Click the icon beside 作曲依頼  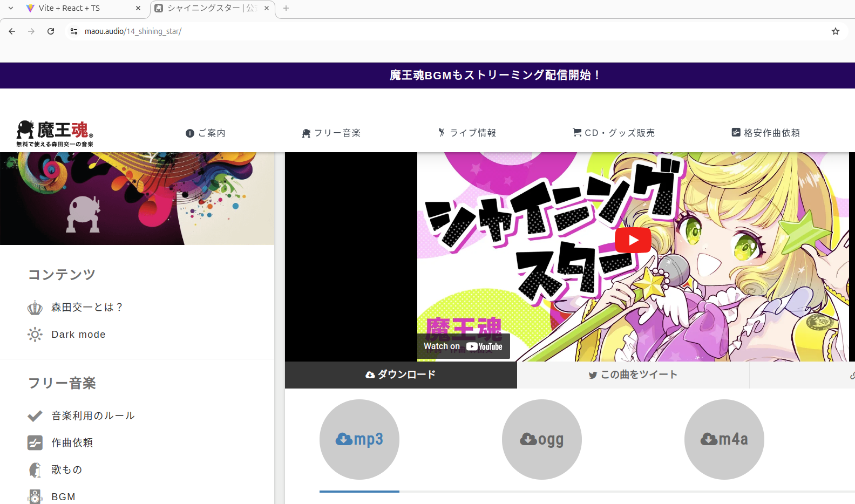(35, 443)
